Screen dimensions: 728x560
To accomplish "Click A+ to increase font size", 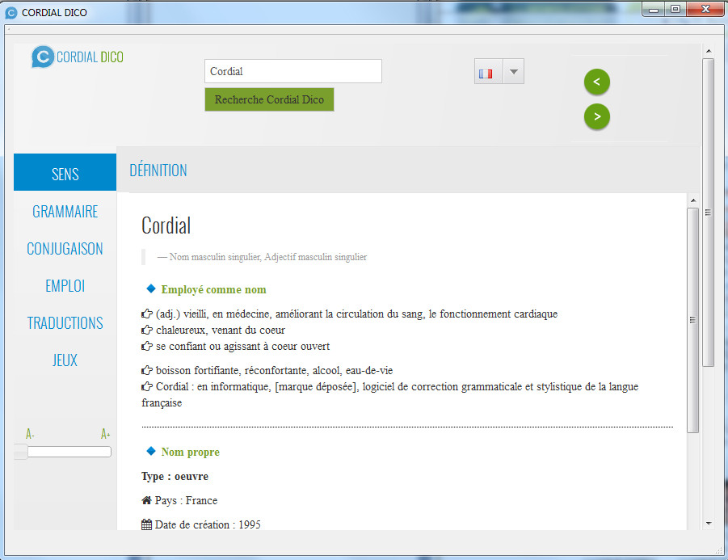I will [x=105, y=434].
